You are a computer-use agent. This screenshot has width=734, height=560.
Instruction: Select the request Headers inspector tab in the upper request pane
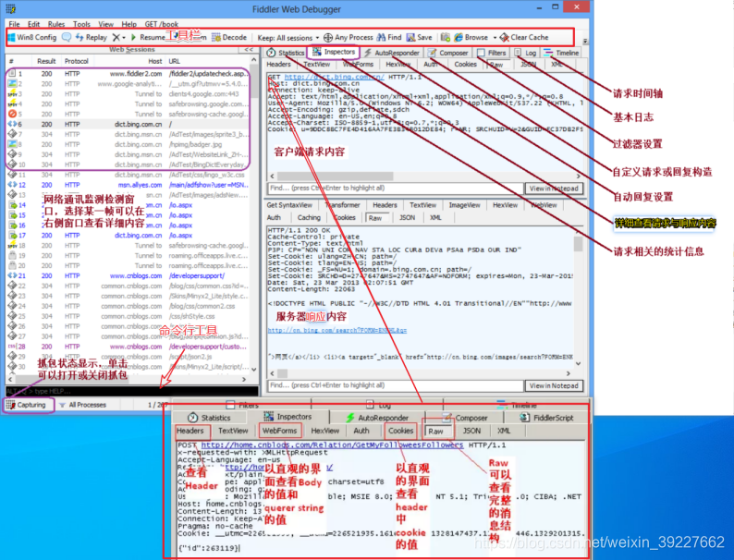(278, 65)
